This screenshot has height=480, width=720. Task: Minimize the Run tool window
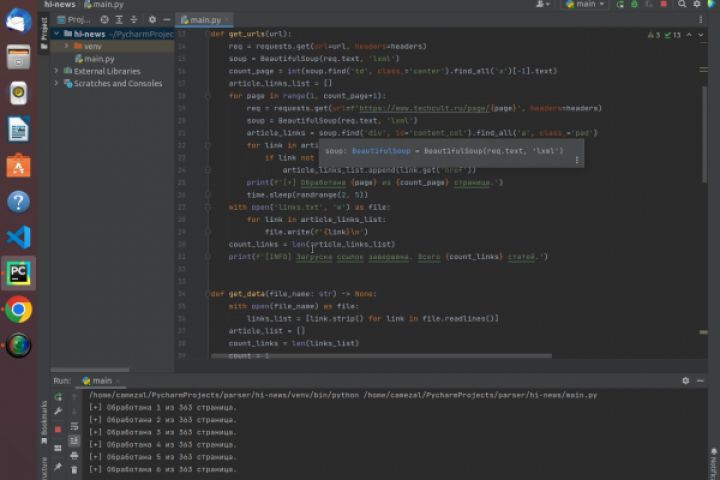point(700,381)
